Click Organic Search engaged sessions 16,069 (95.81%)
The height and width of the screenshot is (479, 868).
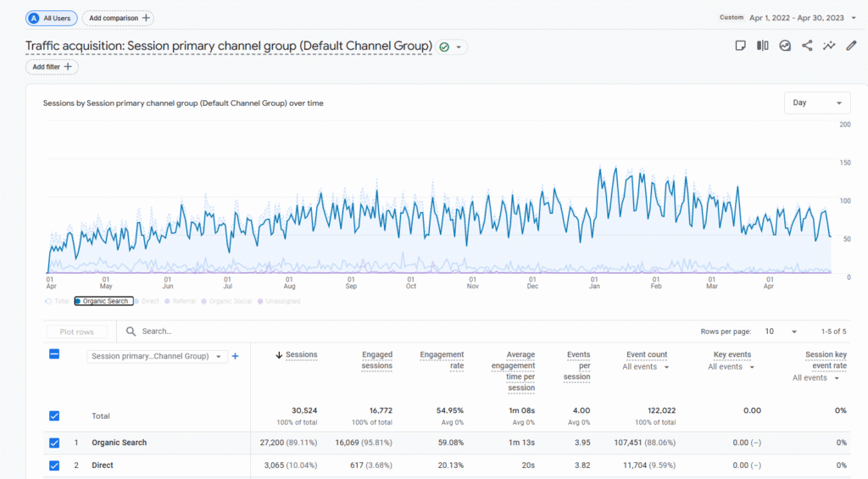point(364,443)
